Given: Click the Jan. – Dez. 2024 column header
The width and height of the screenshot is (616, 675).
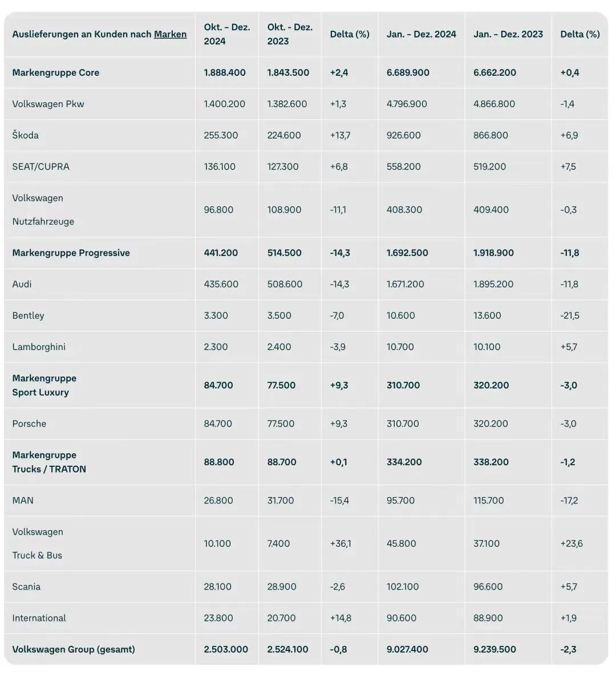Looking at the screenshot, I should click(422, 34).
